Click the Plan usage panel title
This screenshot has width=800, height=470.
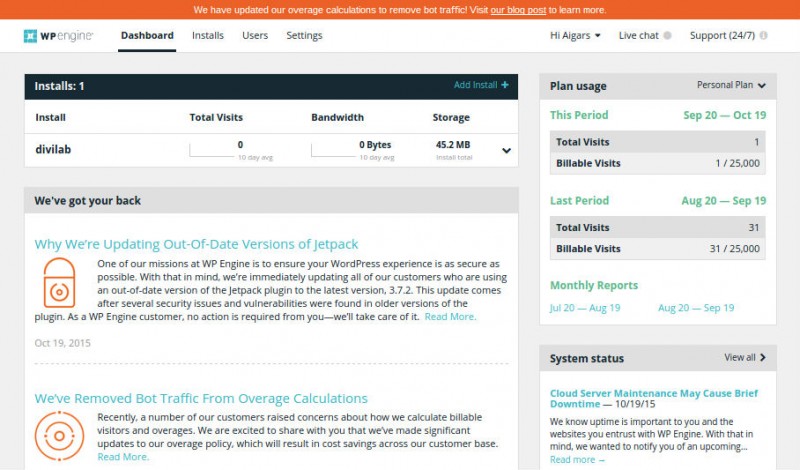[578, 86]
